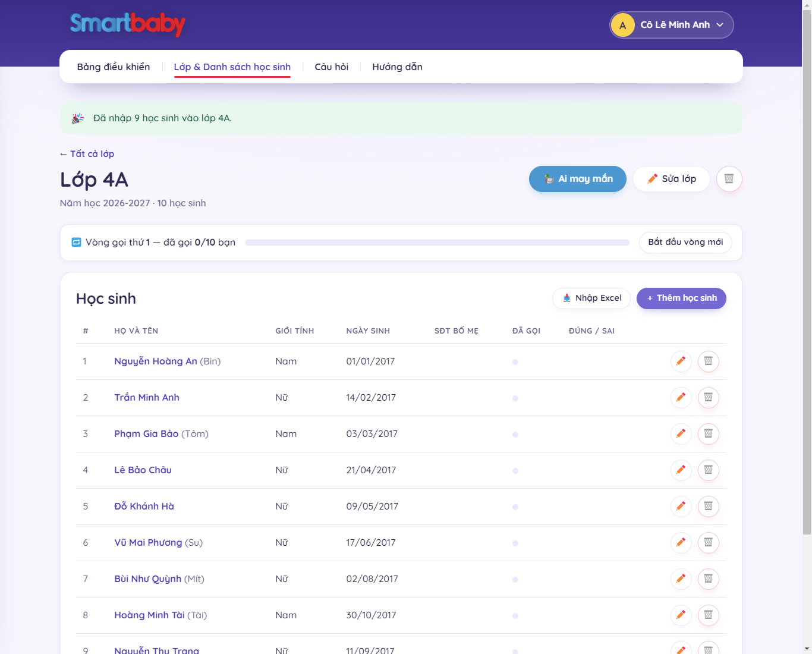Open the Câu hỏi tab
The image size is (812, 654).
(x=332, y=67)
